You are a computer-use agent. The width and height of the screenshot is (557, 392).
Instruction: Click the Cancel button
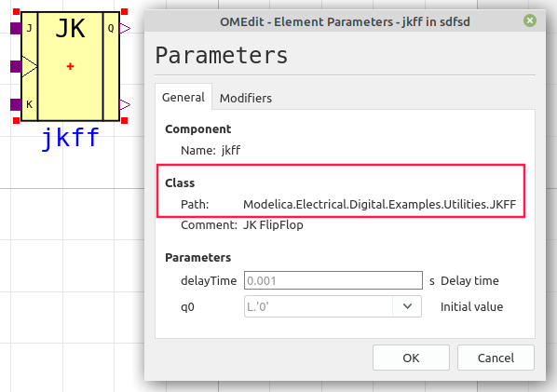(x=496, y=358)
